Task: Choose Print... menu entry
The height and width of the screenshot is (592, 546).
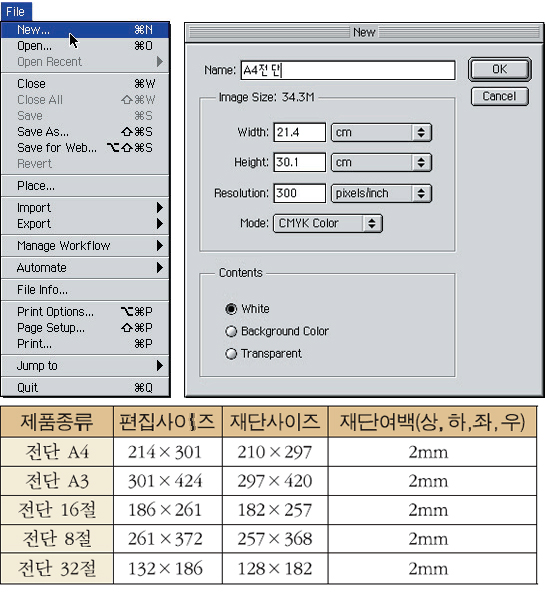Action: (85, 344)
